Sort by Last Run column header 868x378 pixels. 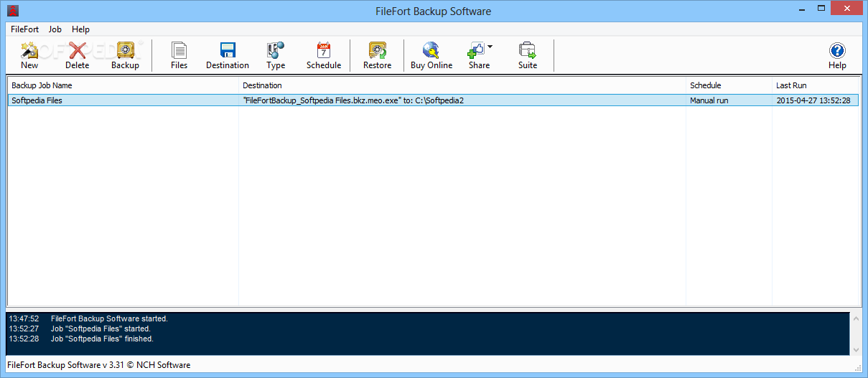pyautogui.click(x=816, y=85)
